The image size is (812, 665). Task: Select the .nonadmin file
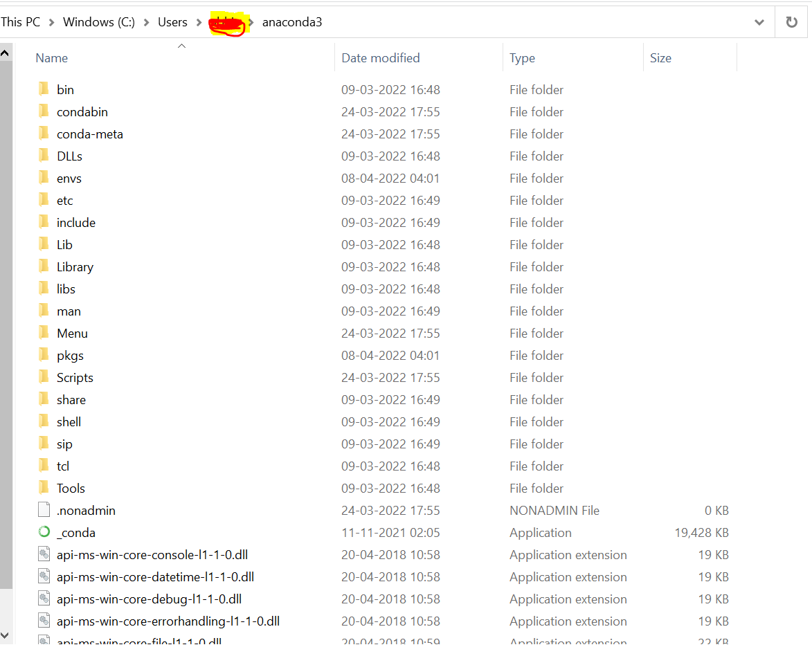pyautogui.click(x=84, y=510)
